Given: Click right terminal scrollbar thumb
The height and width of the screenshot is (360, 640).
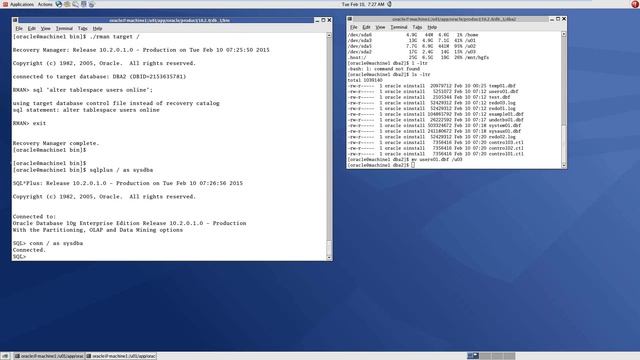Looking at the screenshot, I should [564, 144].
